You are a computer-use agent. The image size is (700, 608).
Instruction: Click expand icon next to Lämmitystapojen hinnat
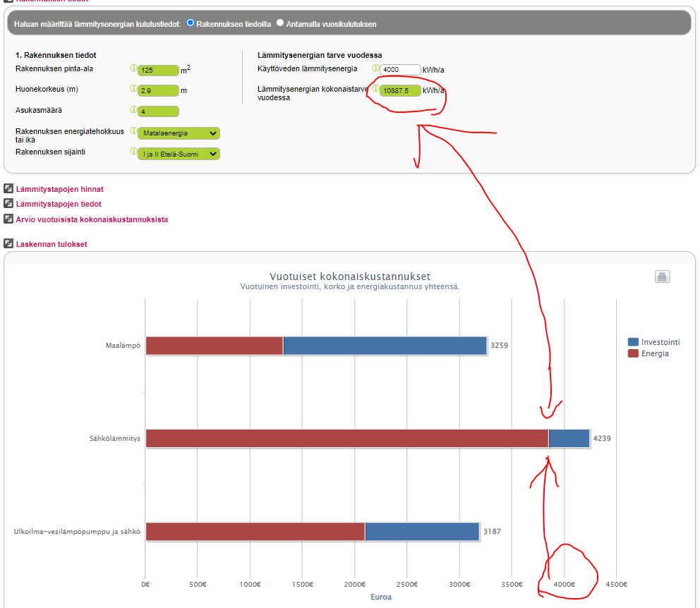(8, 188)
